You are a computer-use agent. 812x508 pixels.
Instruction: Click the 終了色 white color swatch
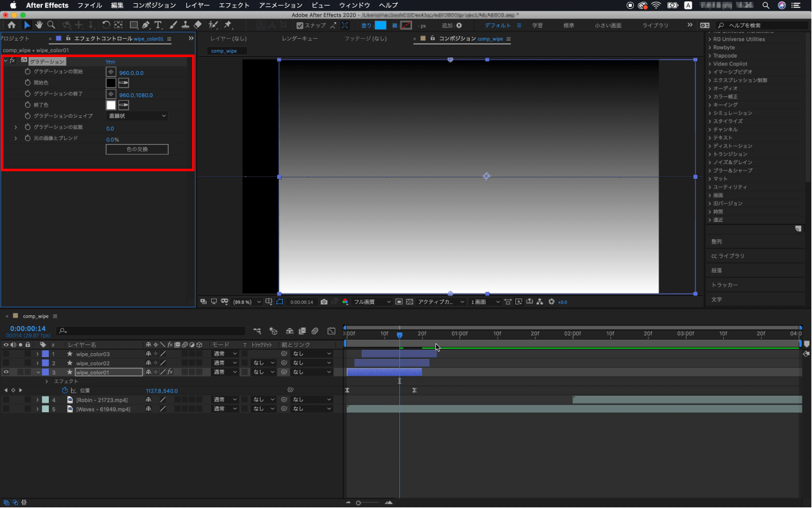click(111, 105)
